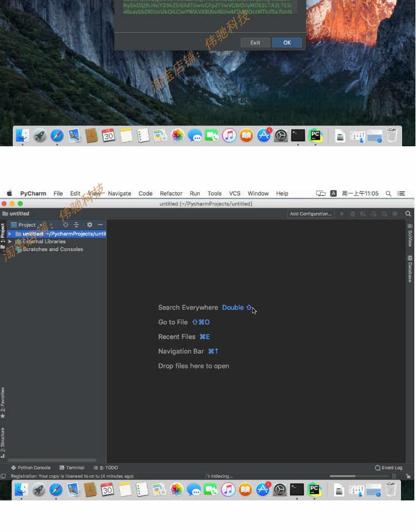Open the Tools menu
Viewport: 416px width, 532px height.
pyautogui.click(x=214, y=193)
